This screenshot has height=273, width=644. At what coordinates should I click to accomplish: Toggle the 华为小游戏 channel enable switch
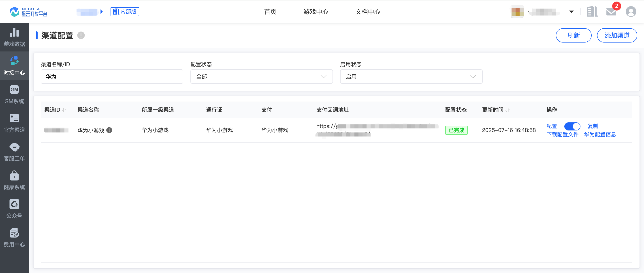572,126
